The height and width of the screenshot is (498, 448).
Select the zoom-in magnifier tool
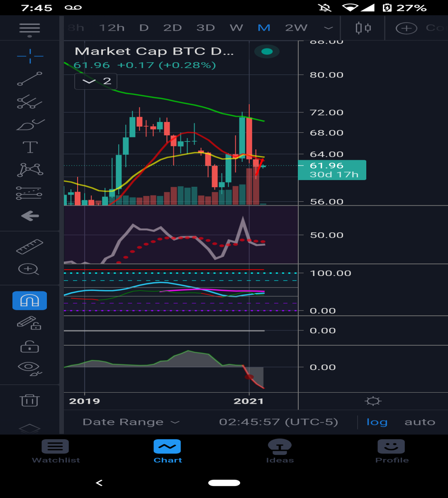[28, 269]
